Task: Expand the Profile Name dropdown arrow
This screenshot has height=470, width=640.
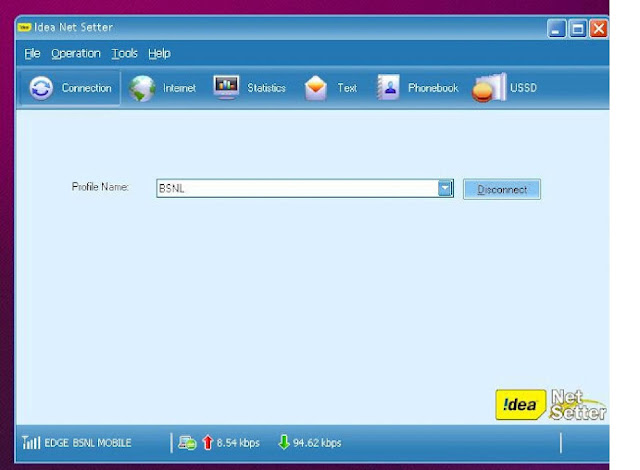Action: pyautogui.click(x=445, y=188)
